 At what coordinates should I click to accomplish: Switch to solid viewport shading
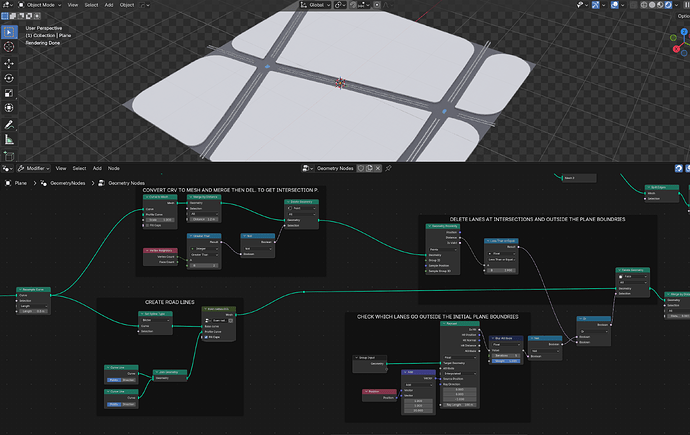(x=652, y=5)
